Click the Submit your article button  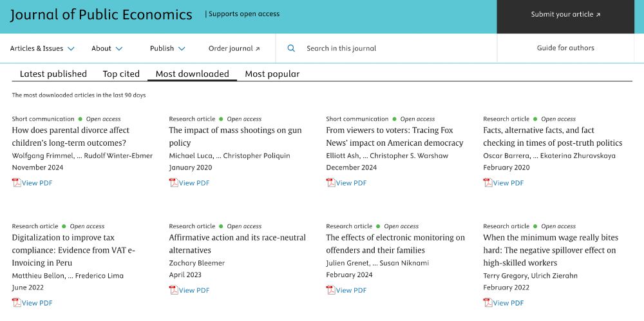point(565,14)
